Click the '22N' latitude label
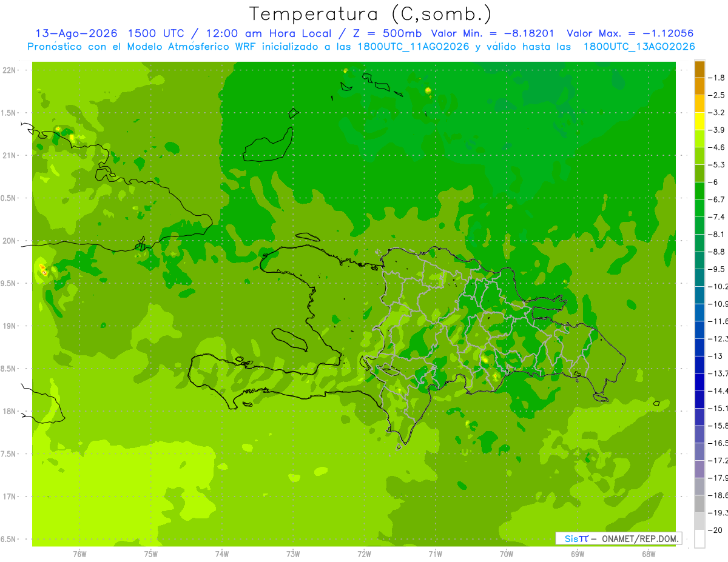The image size is (728, 562). (x=9, y=70)
